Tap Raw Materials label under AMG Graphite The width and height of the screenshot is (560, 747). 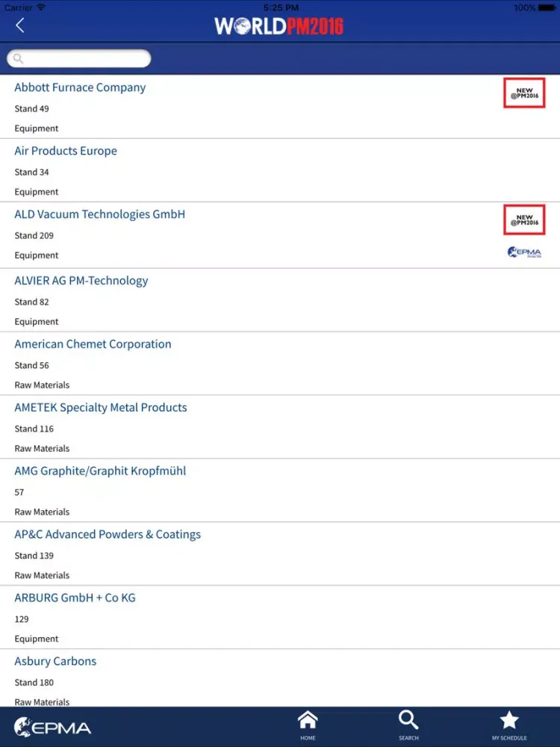click(42, 512)
